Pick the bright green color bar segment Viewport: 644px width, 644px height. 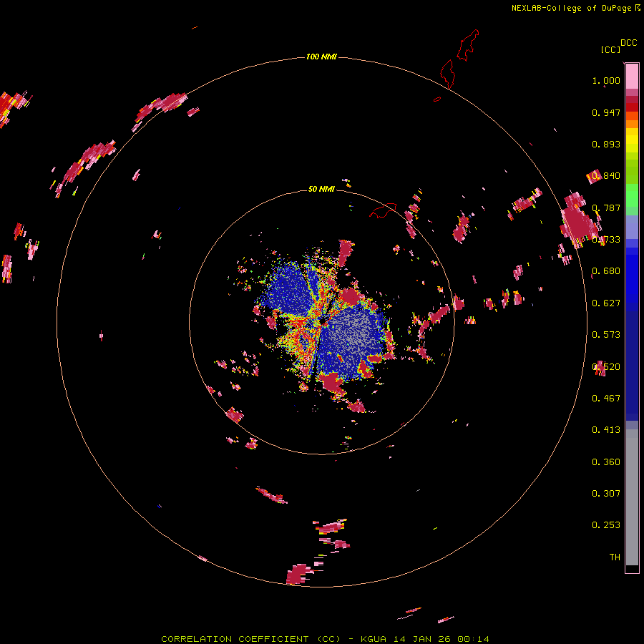pos(632,195)
